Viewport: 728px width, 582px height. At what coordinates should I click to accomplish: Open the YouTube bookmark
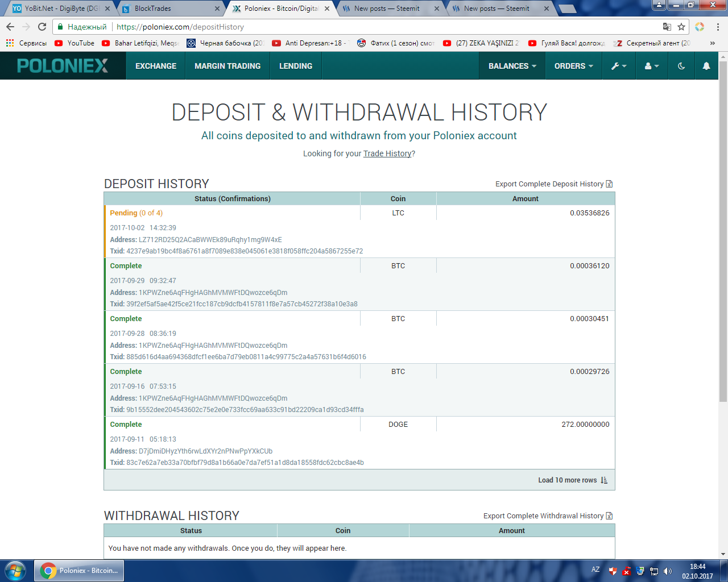pos(75,43)
